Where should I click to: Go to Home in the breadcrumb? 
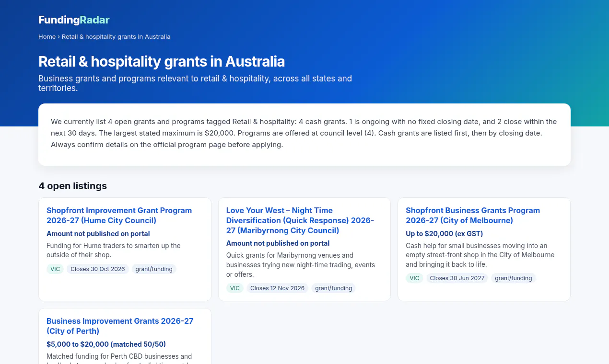[x=47, y=36]
